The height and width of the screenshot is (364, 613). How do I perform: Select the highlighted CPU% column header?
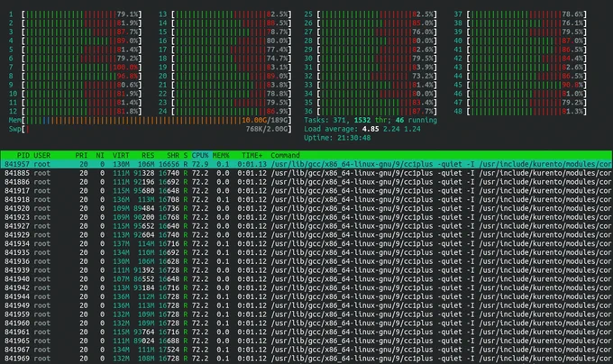pos(200,155)
